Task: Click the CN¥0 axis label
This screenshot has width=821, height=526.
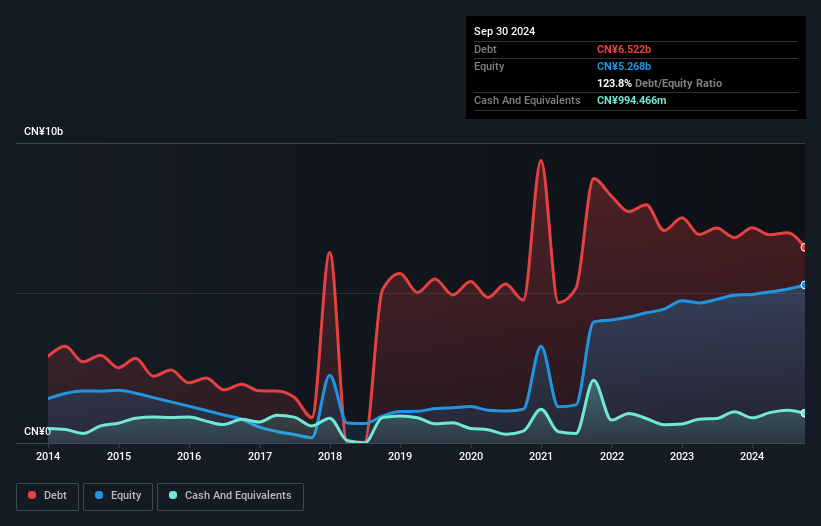Action: click(x=37, y=431)
